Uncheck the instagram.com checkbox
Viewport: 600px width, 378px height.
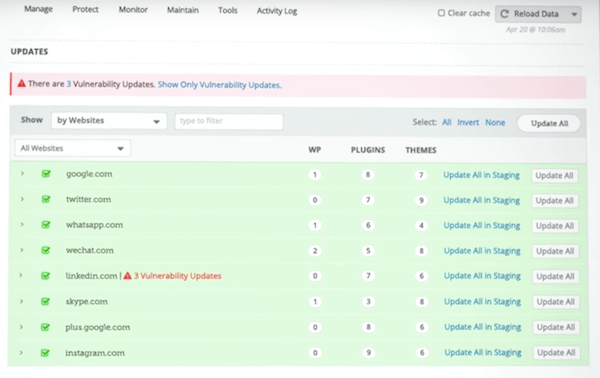pyautogui.click(x=45, y=353)
